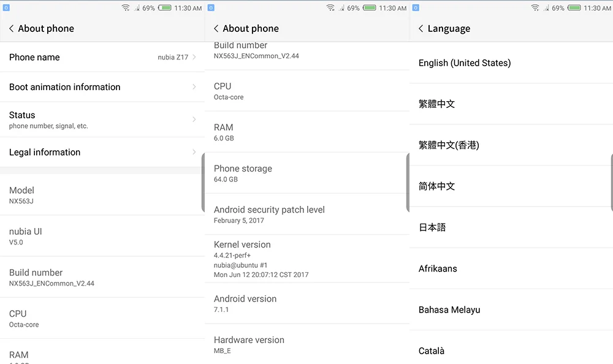Tap Build number at top of middle screen
Viewport: 613px width, 364px height.
click(x=307, y=56)
